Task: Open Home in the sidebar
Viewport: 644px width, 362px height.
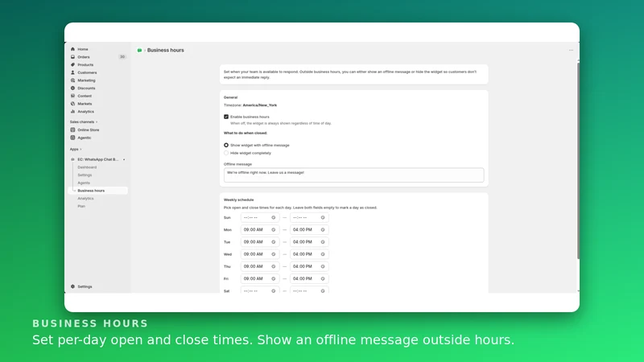Action: click(x=83, y=49)
